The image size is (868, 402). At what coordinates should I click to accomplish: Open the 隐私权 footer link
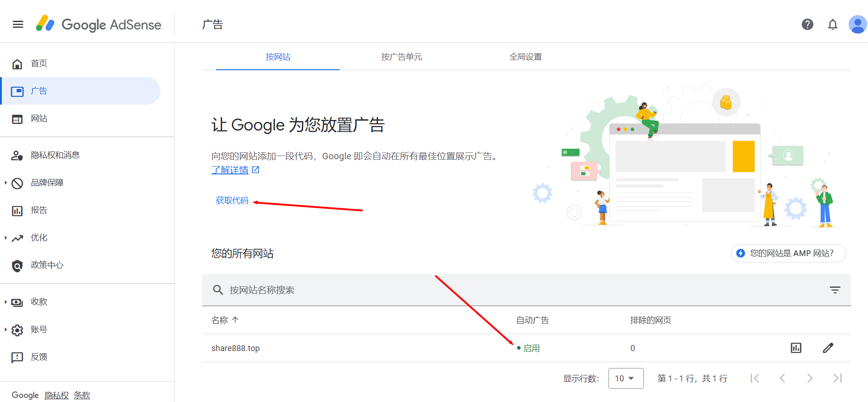56,395
